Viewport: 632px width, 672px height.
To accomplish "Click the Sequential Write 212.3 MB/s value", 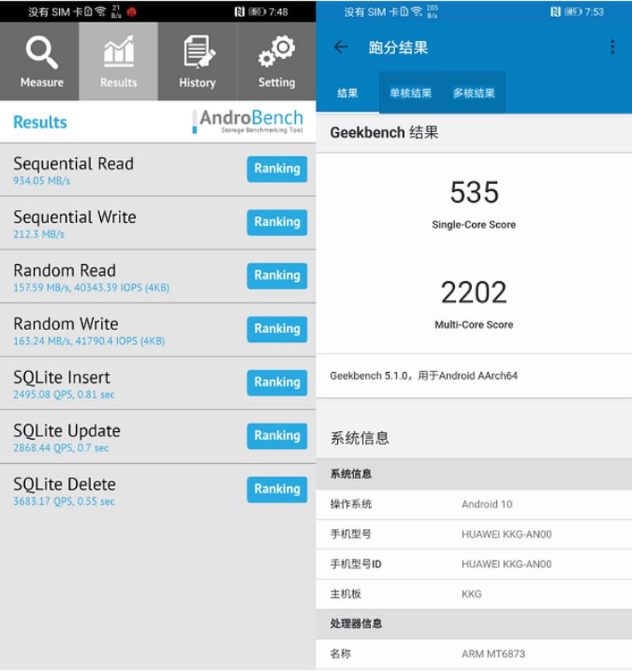I will [39, 235].
